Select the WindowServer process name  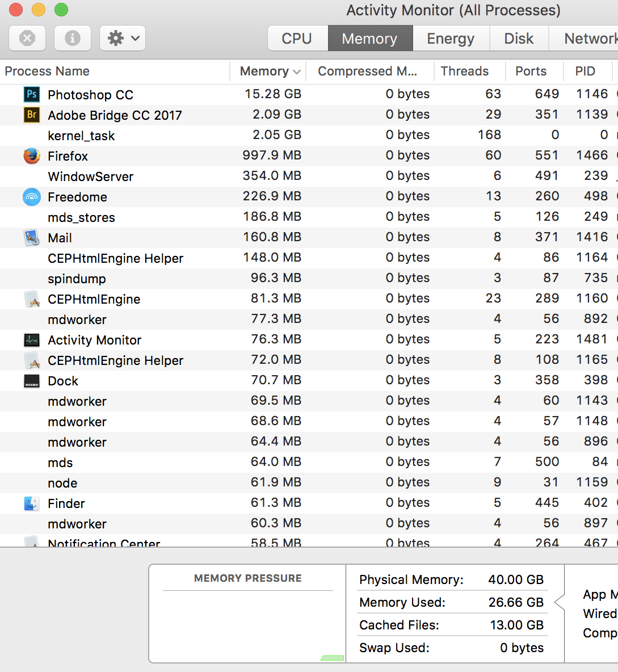coord(90,177)
